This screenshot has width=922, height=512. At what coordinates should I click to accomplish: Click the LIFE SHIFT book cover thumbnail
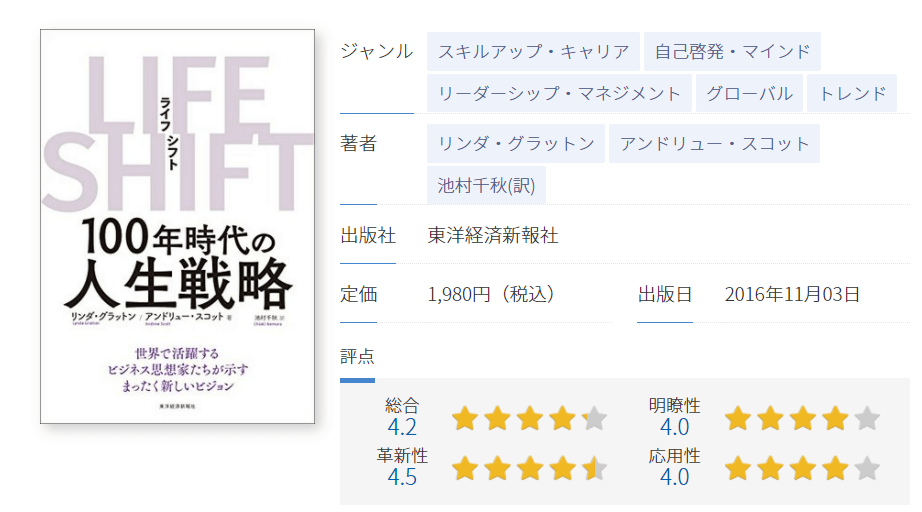tap(178, 226)
